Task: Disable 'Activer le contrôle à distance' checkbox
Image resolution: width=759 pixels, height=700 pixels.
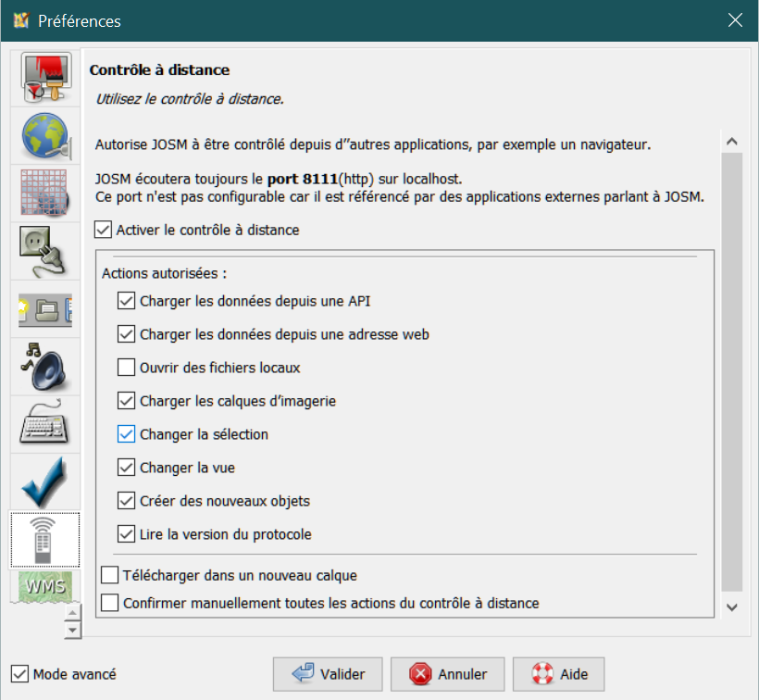Action: tap(104, 230)
